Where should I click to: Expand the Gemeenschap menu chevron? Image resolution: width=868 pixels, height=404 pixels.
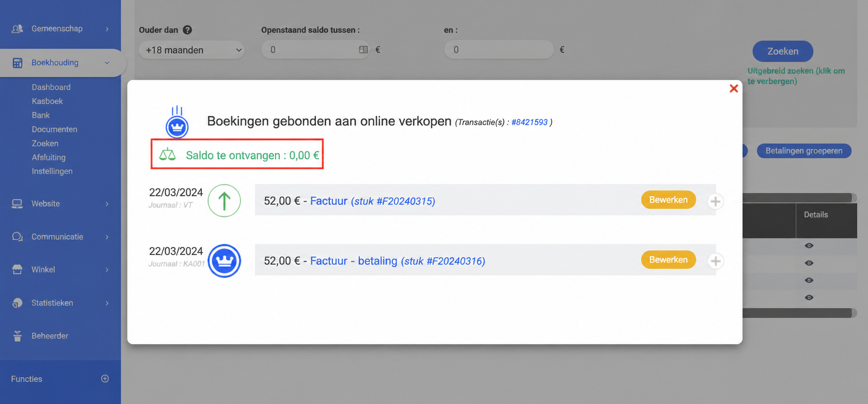tap(107, 29)
